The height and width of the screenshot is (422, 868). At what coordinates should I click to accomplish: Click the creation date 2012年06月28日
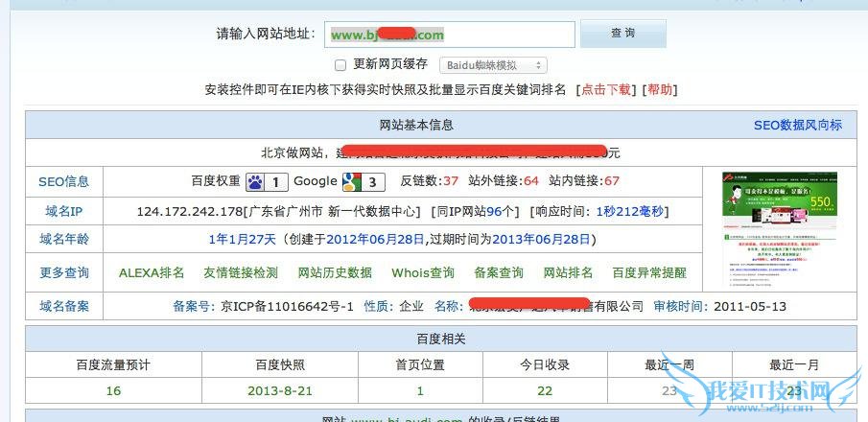375,240
